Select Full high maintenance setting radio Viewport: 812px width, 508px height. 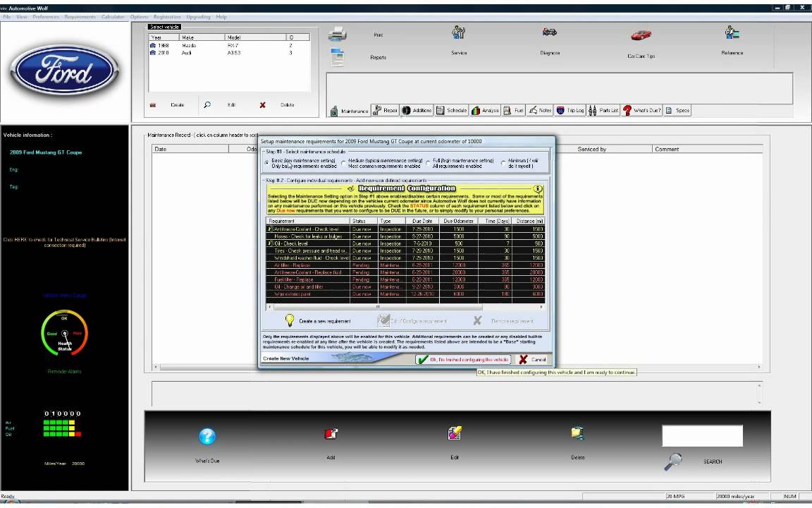(x=428, y=163)
